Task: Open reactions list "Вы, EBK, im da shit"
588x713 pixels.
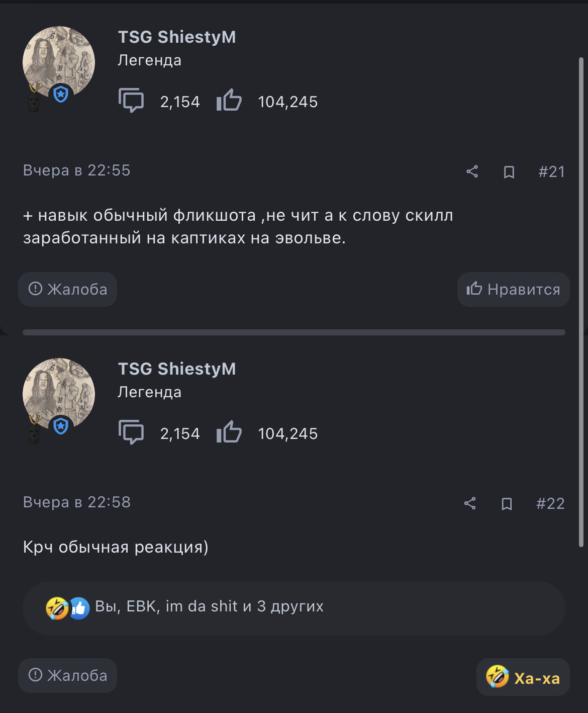Action: 209,607
